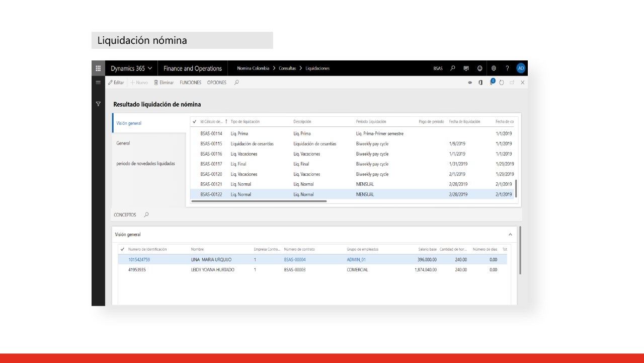
Task: Open the Descripción column header
Action: (x=302, y=121)
